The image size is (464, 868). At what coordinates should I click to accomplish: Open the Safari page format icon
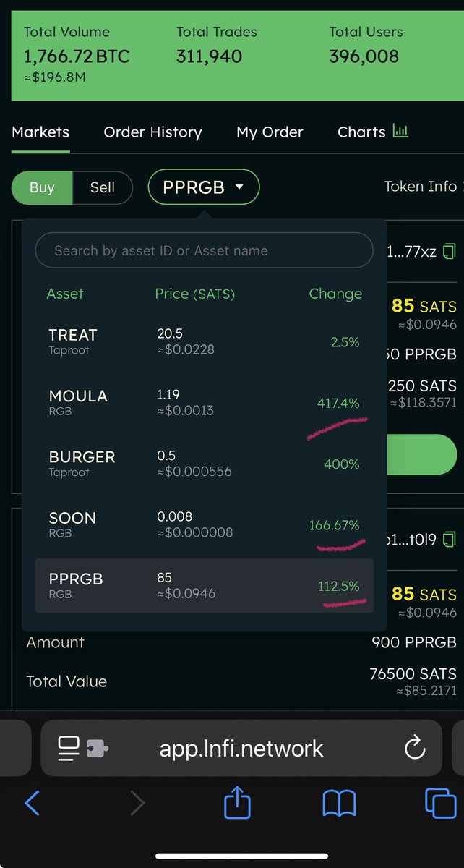pyautogui.click(x=82, y=749)
